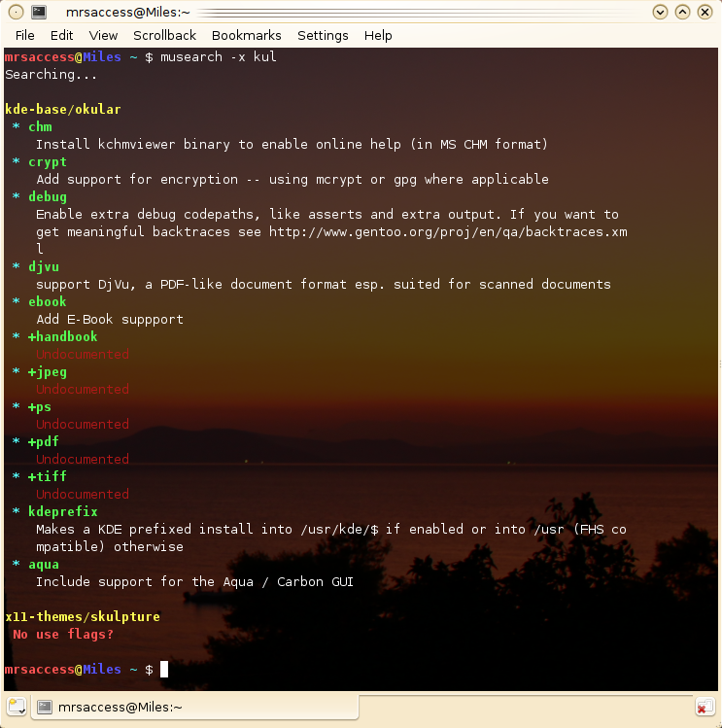Click the terminal icon in the title bar
This screenshot has width=722, height=728.
(38, 12)
